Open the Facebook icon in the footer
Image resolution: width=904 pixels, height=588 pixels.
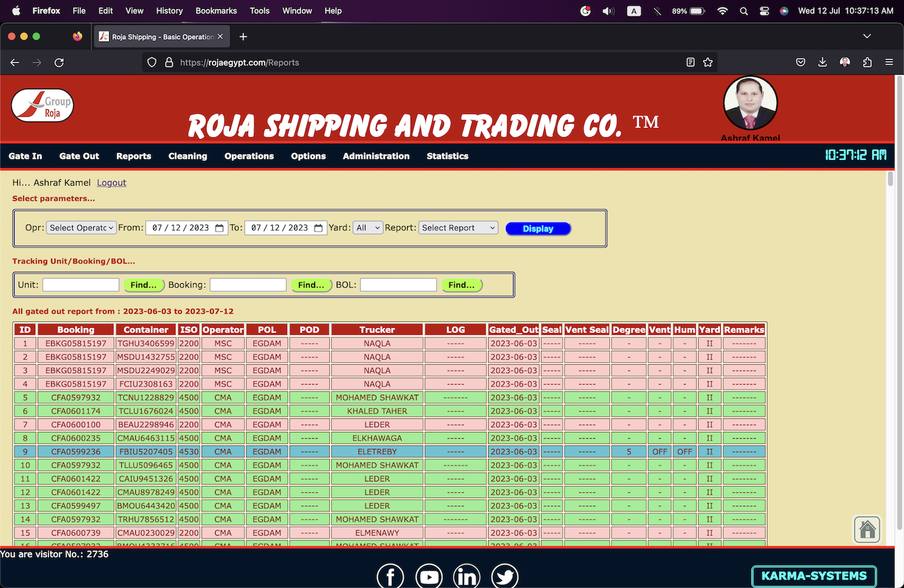coord(390,577)
